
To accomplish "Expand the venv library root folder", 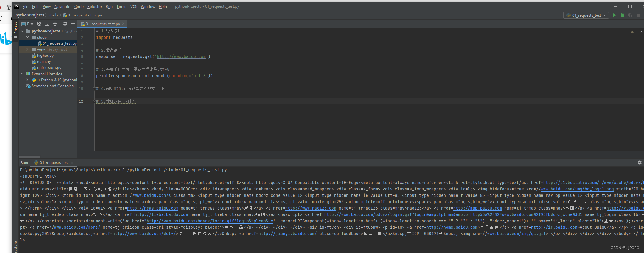I will click(x=28, y=49).
